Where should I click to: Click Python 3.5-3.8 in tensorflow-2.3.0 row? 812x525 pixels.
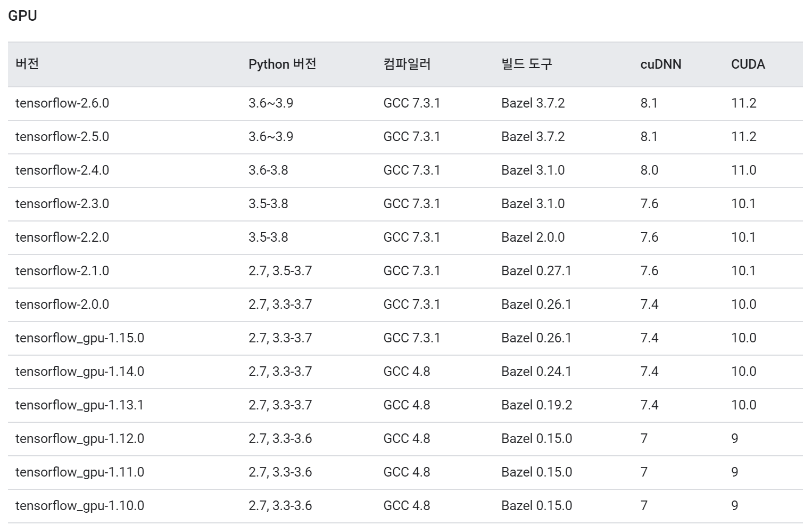pos(268,204)
